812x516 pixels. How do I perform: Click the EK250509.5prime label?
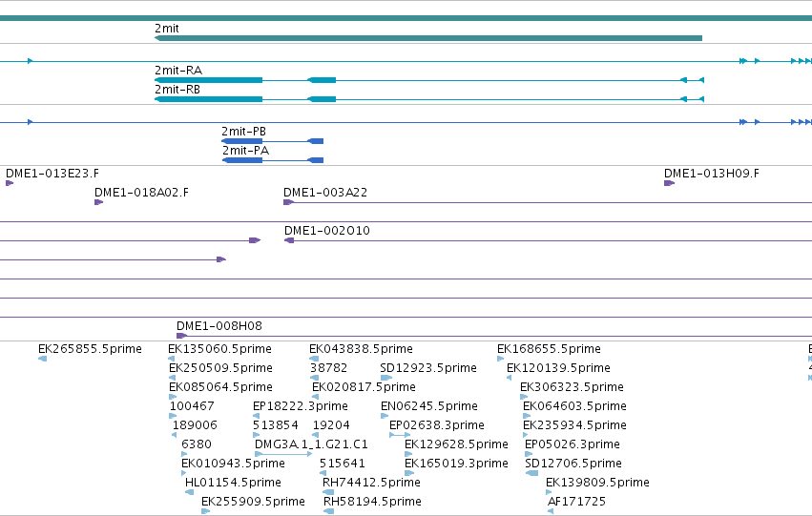click(220, 368)
